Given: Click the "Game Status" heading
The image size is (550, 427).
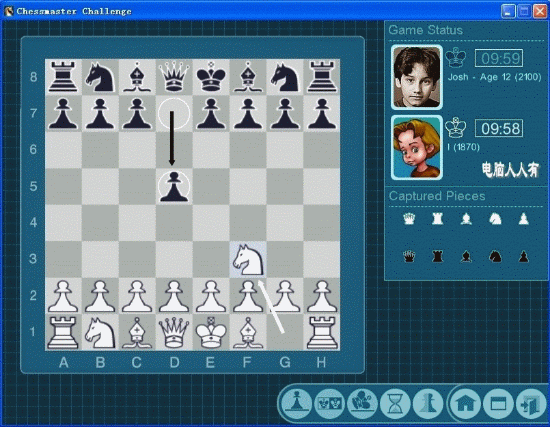Looking at the screenshot, I should click(x=425, y=30).
